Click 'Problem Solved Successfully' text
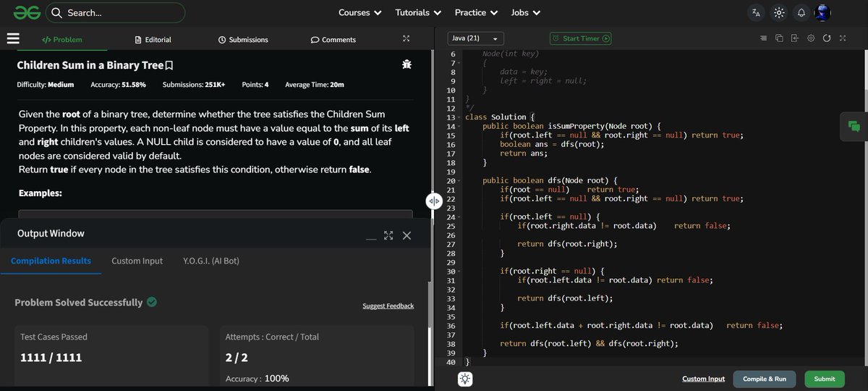The width and height of the screenshot is (868, 391). coord(79,303)
